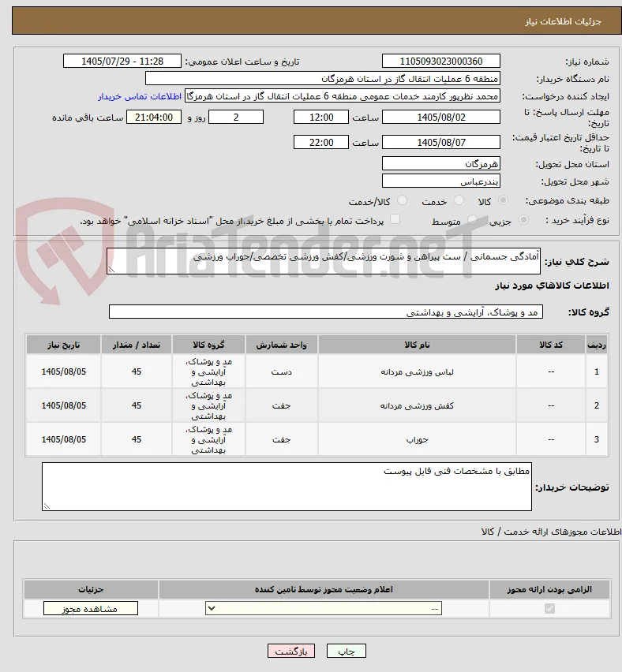622x672 pixels.
Task: Click the price validity date 1405/08/07
Action: coord(441,142)
